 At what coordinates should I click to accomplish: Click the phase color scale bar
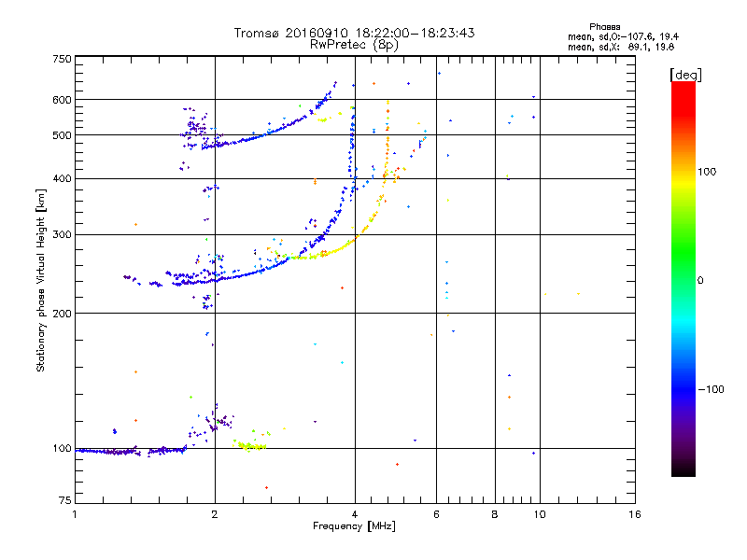(x=684, y=279)
